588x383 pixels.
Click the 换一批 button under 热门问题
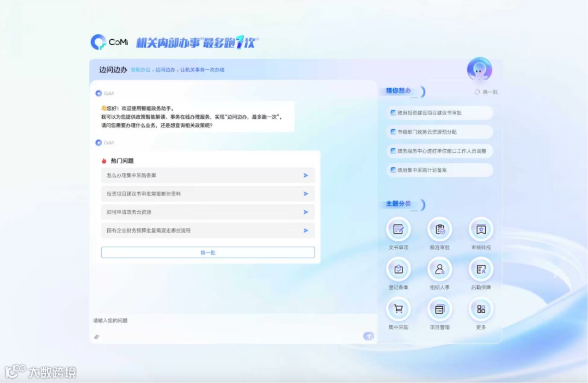[207, 252]
